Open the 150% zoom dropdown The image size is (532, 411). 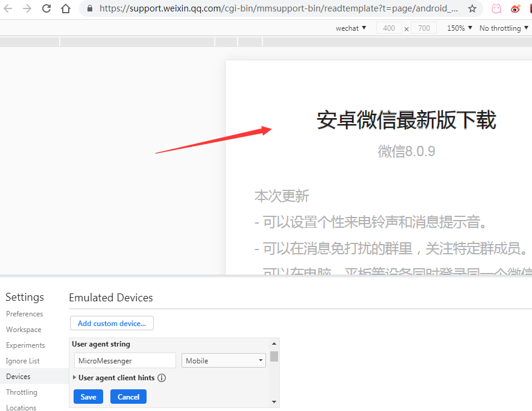(x=460, y=28)
